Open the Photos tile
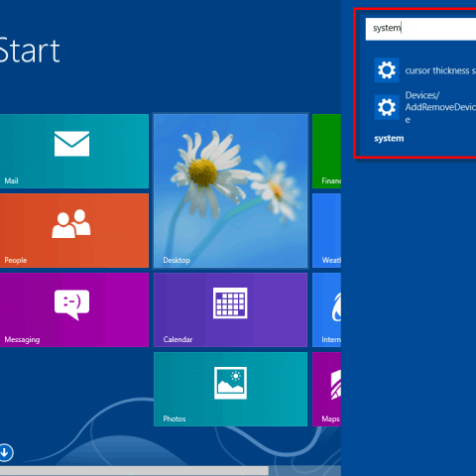Image resolution: width=476 pixels, height=476 pixels. [x=230, y=389]
